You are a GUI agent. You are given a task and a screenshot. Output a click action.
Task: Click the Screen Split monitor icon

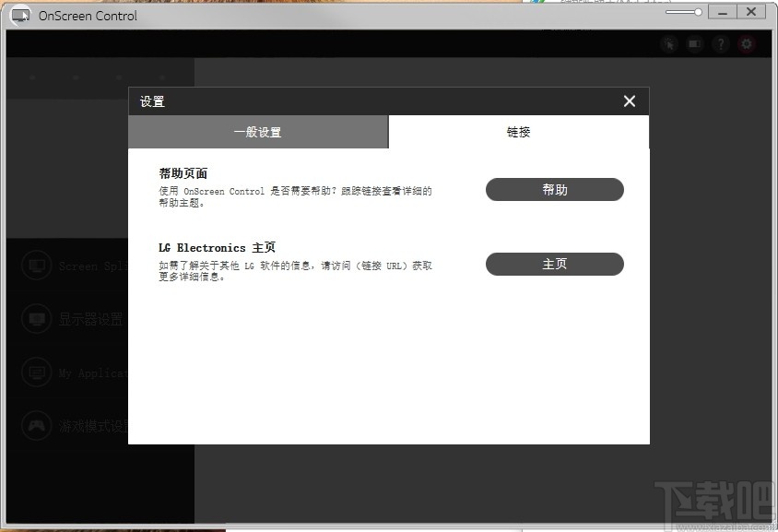pyautogui.click(x=36, y=265)
